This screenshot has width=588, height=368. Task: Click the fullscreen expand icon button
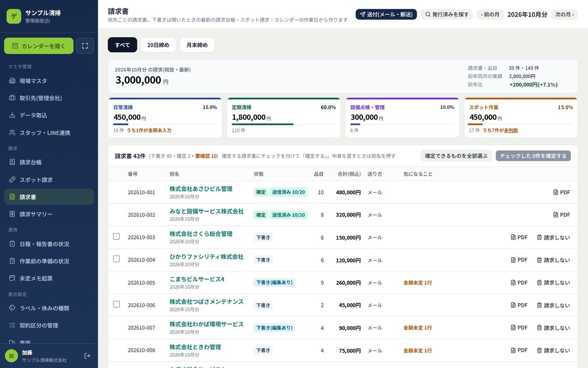[x=85, y=46]
